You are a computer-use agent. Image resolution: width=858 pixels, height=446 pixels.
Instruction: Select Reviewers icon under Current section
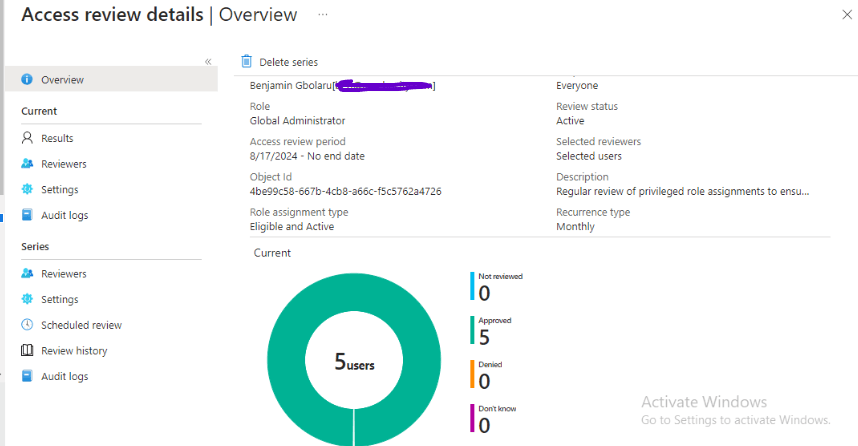coord(27,164)
